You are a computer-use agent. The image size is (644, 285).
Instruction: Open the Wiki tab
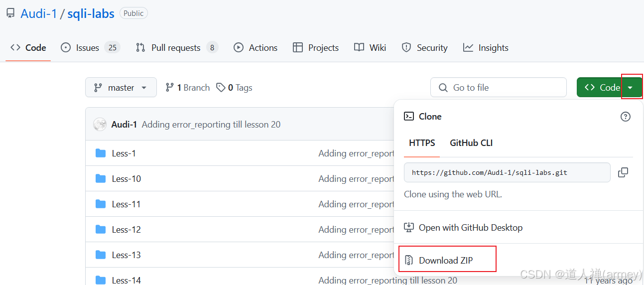(x=370, y=48)
